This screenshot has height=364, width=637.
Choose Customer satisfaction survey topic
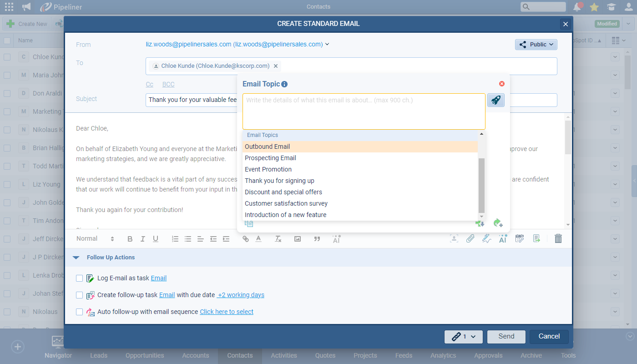pos(286,203)
